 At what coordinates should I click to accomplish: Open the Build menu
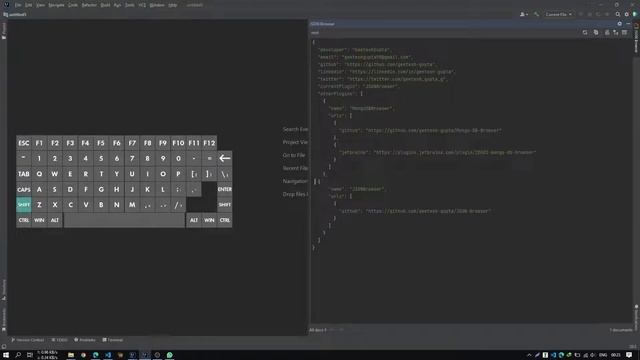[105, 5]
